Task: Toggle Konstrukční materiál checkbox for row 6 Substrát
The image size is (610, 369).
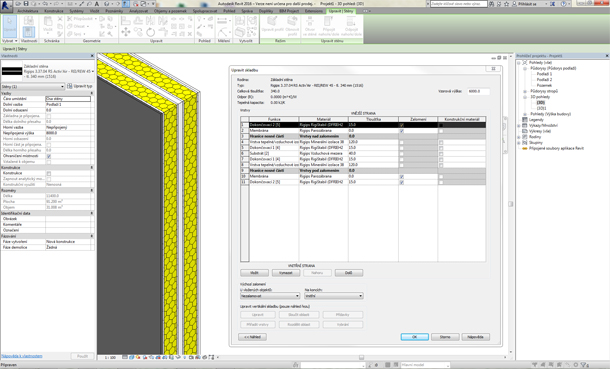Action: point(441,154)
